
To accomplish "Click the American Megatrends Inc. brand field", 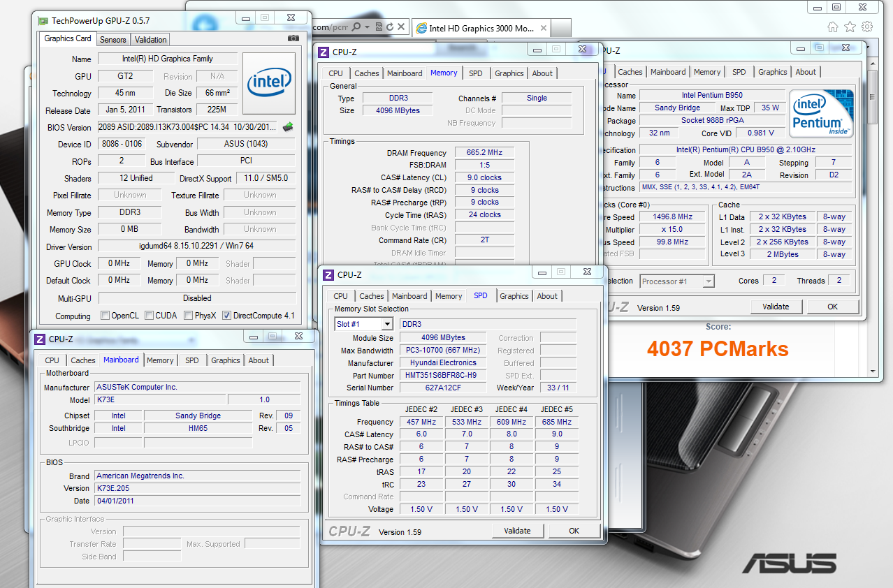I will 197,476.
